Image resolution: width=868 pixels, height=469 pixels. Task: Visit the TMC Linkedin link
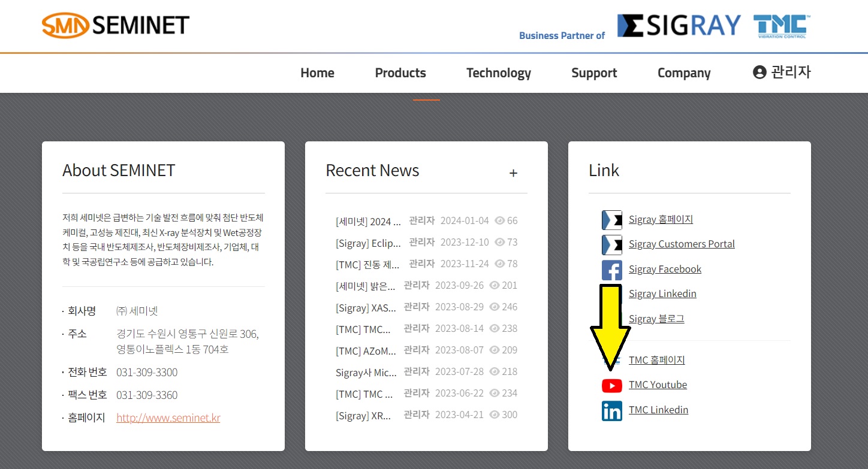coord(658,410)
